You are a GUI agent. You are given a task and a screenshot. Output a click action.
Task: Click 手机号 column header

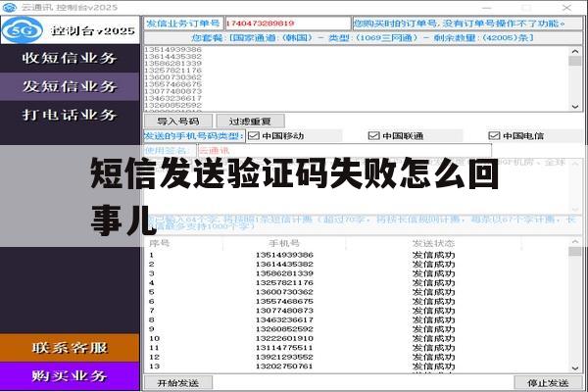tap(284, 243)
